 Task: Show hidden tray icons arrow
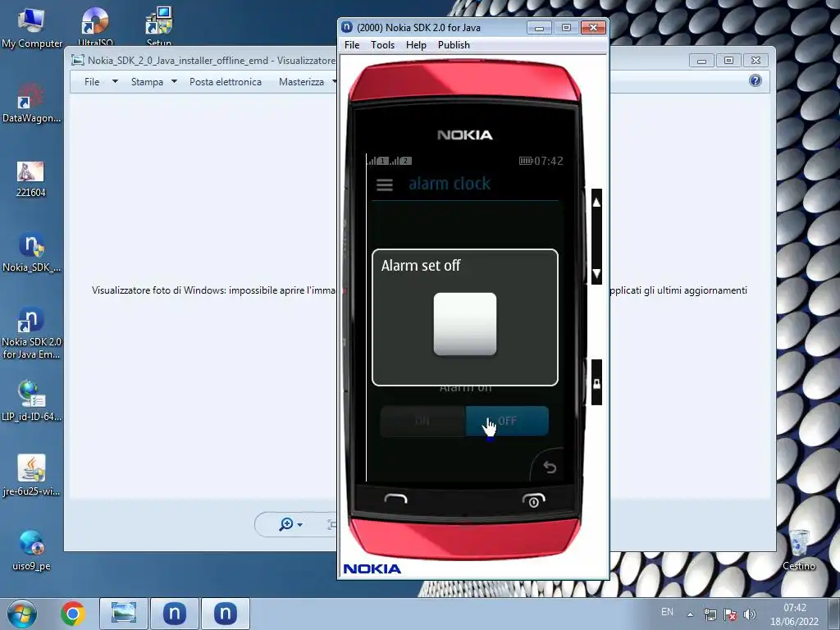[690, 614]
